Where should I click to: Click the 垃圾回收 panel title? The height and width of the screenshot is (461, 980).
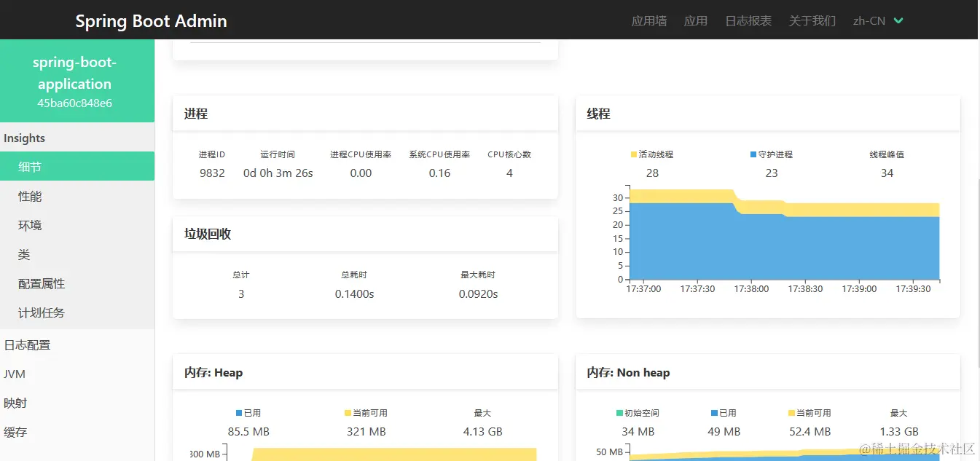[208, 235]
